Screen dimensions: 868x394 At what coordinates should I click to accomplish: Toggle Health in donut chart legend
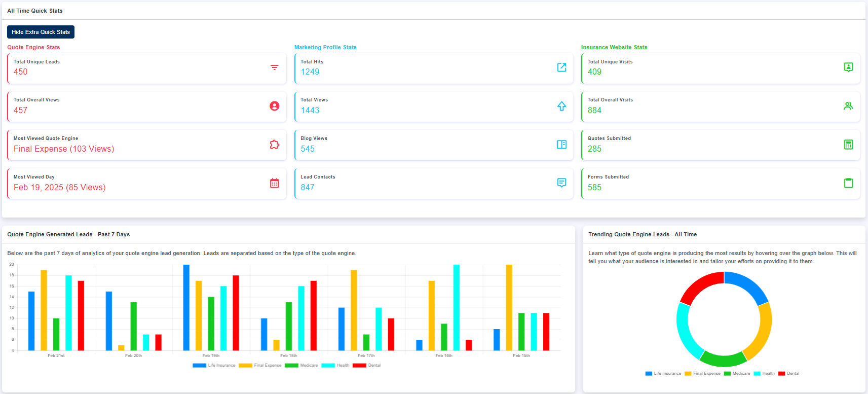click(x=764, y=373)
